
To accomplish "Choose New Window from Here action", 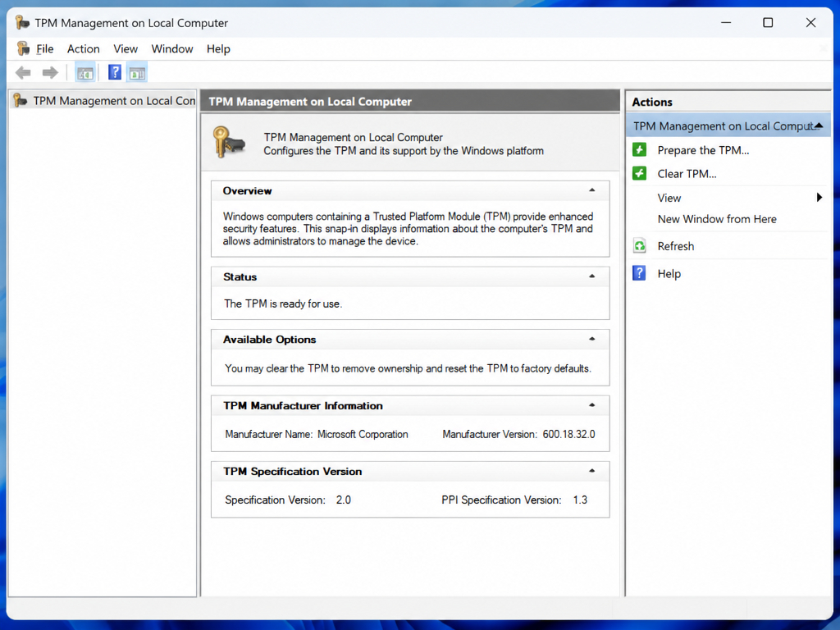I will click(717, 219).
